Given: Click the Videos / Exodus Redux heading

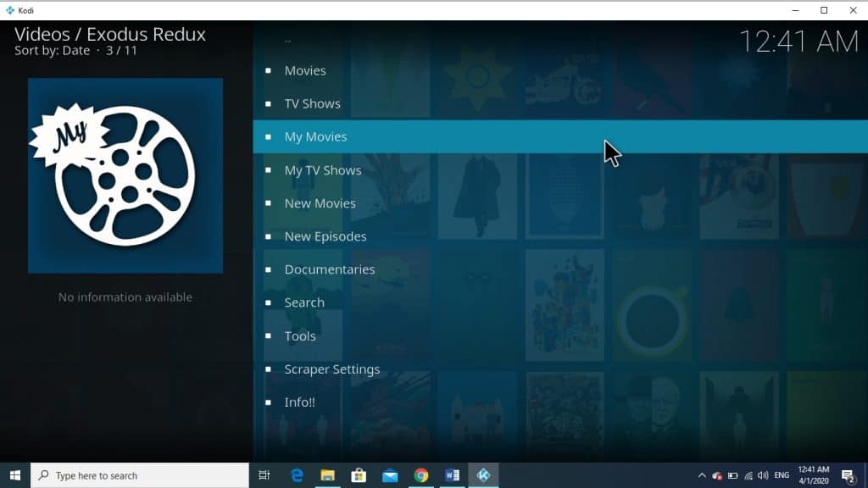Looking at the screenshot, I should pos(110,34).
